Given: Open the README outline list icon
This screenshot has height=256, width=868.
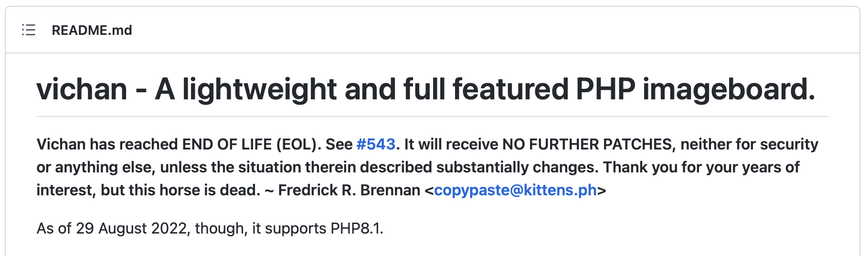Looking at the screenshot, I should [29, 30].
